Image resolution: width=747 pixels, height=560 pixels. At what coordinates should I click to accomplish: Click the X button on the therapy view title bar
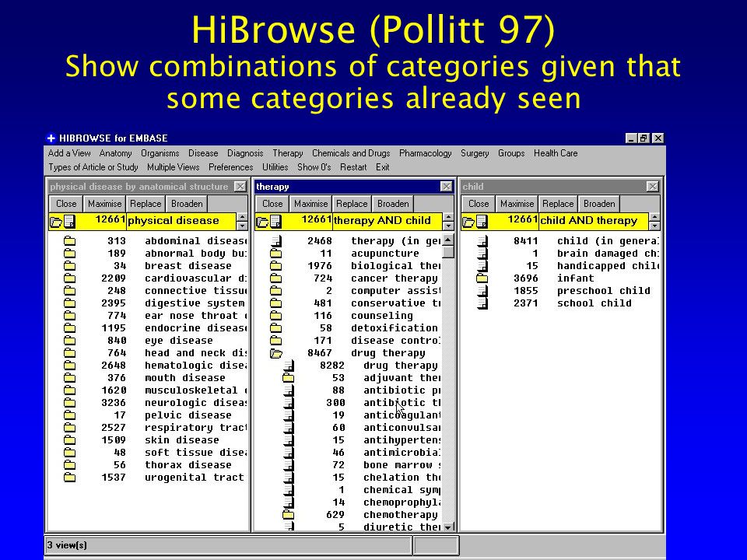tap(446, 187)
